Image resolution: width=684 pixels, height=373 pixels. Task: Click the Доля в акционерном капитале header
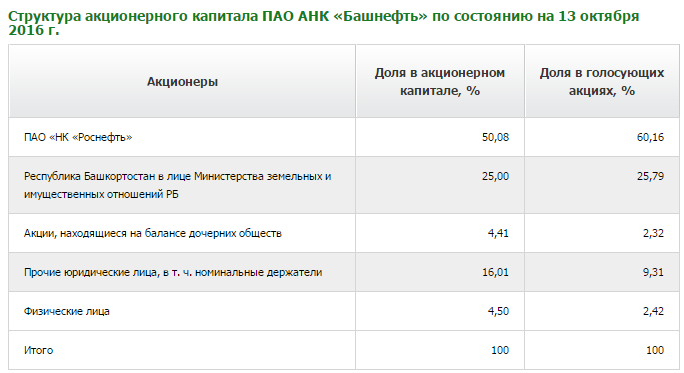click(440, 82)
